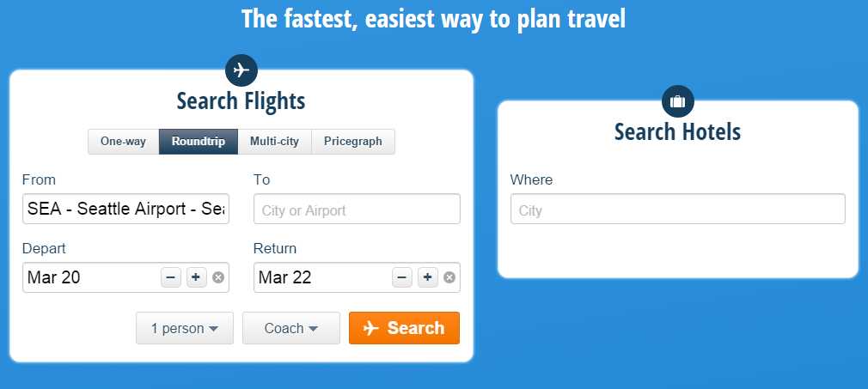Open the 1 person passenger dropdown

tap(184, 328)
